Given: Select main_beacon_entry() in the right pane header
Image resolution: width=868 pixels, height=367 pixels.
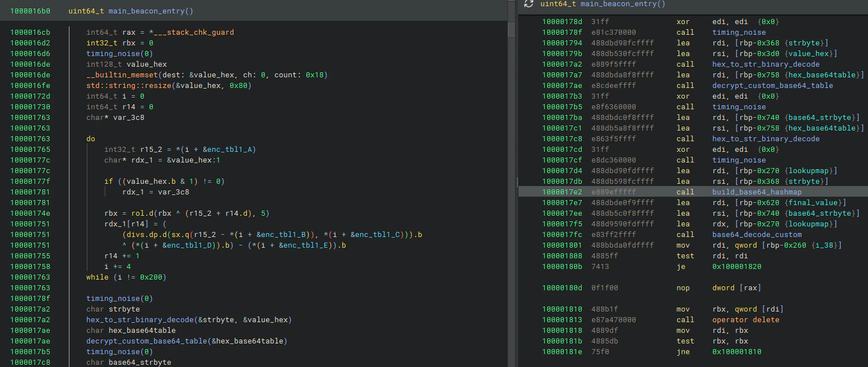Looking at the screenshot, I should point(623,4).
